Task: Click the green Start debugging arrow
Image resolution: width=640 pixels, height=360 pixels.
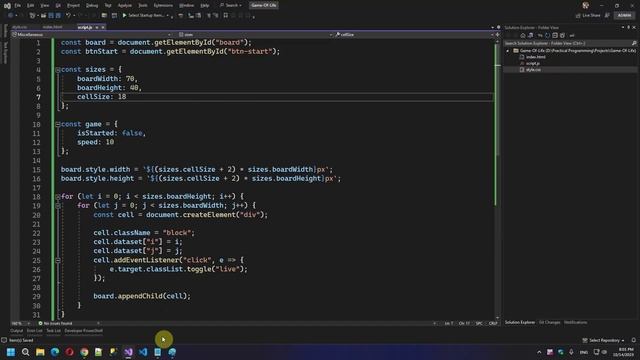Action: [124, 16]
